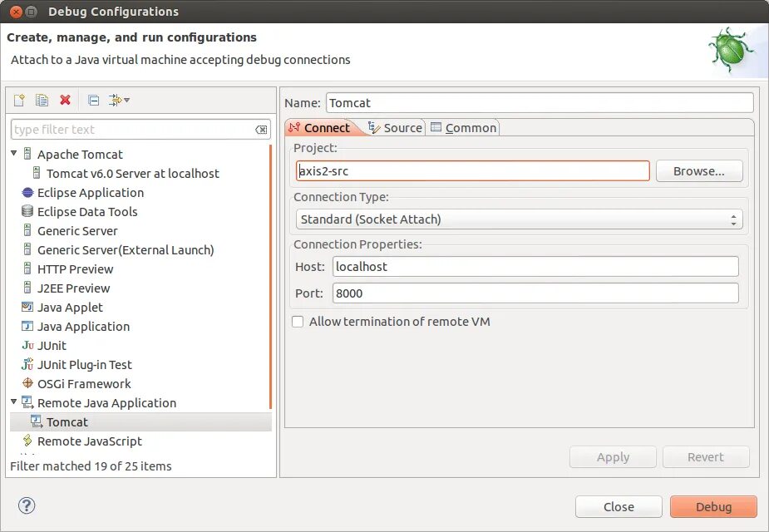Image resolution: width=769 pixels, height=532 pixels.
Task: Select the Eclipse Data Tools database icon
Action: click(x=27, y=211)
